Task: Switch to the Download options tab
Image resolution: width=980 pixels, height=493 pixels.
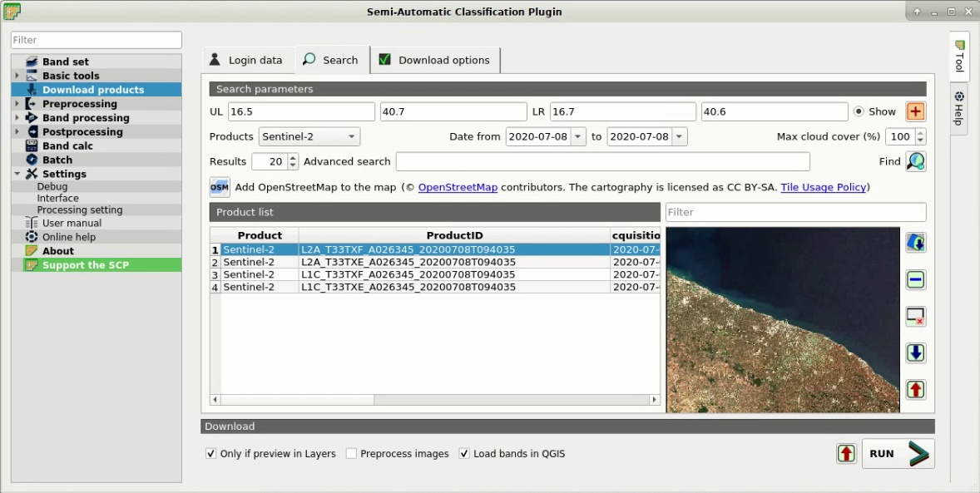Action: (436, 60)
